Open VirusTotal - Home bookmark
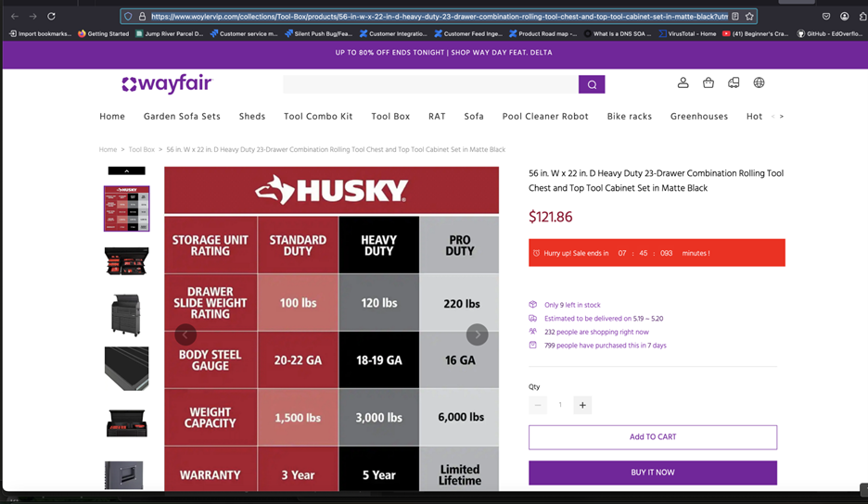 point(687,33)
